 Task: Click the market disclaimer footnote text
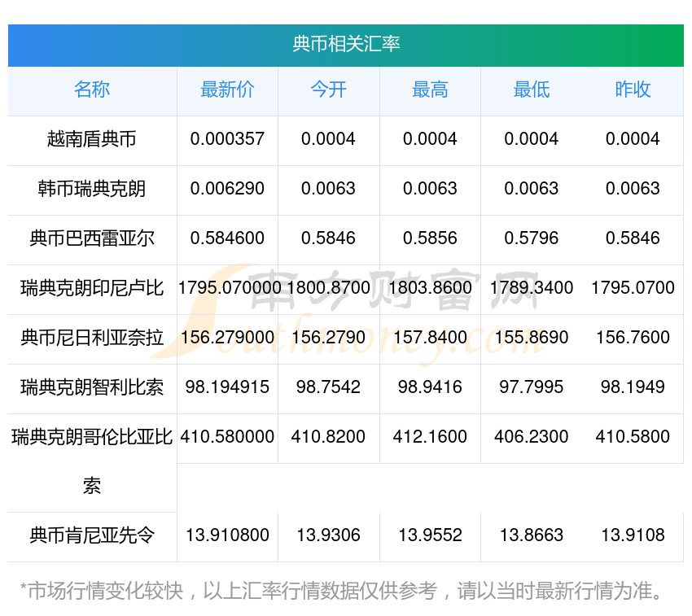tap(341, 591)
